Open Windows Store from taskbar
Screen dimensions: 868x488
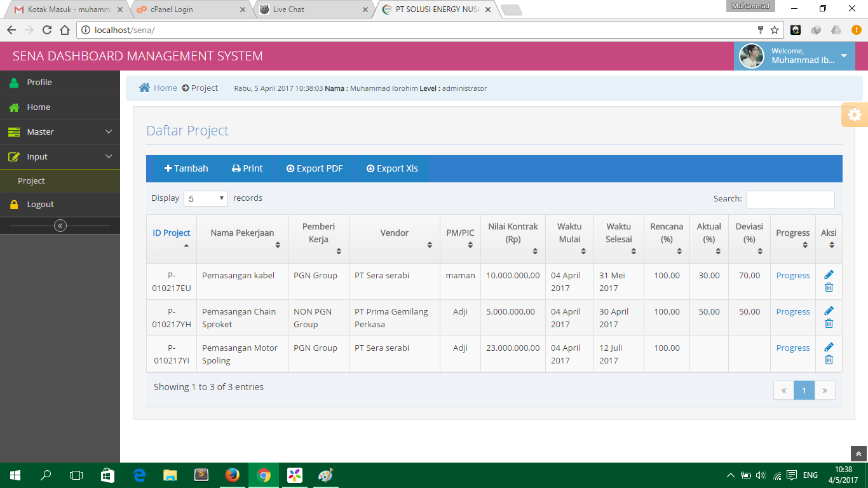point(108,475)
